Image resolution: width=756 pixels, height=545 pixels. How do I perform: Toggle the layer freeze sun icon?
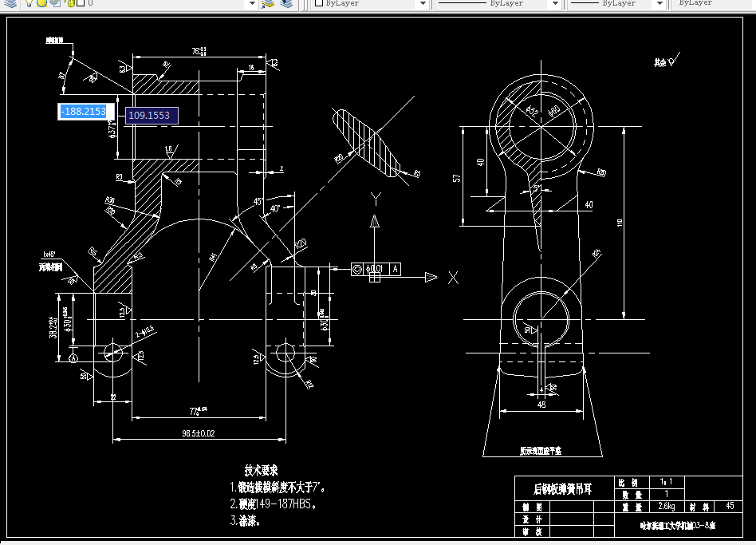click(x=42, y=3)
